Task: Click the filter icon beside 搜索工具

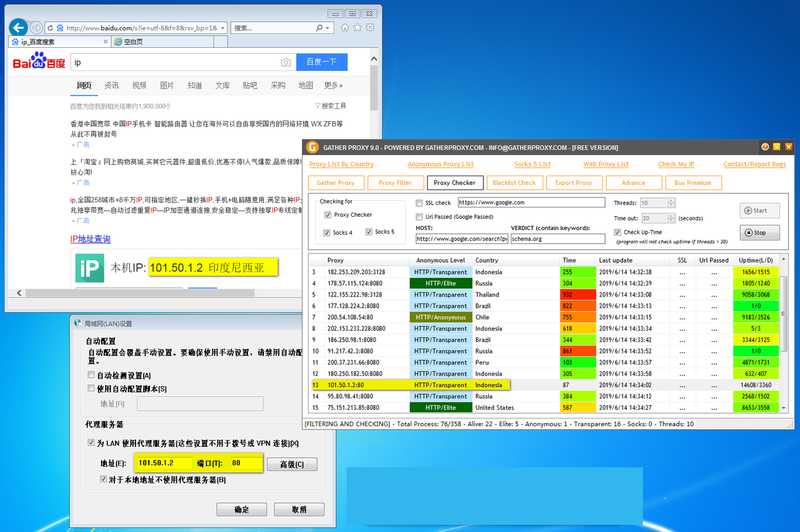Action: click(318, 106)
